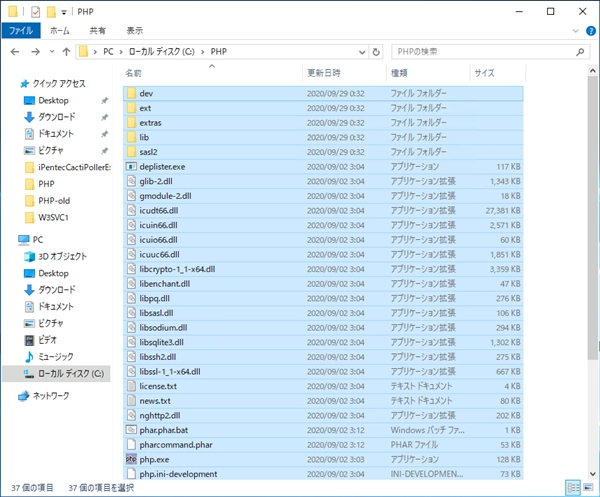Select the file gmodule-2.dll
Image resolution: width=600 pixels, height=497 pixels.
coord(323,196)
